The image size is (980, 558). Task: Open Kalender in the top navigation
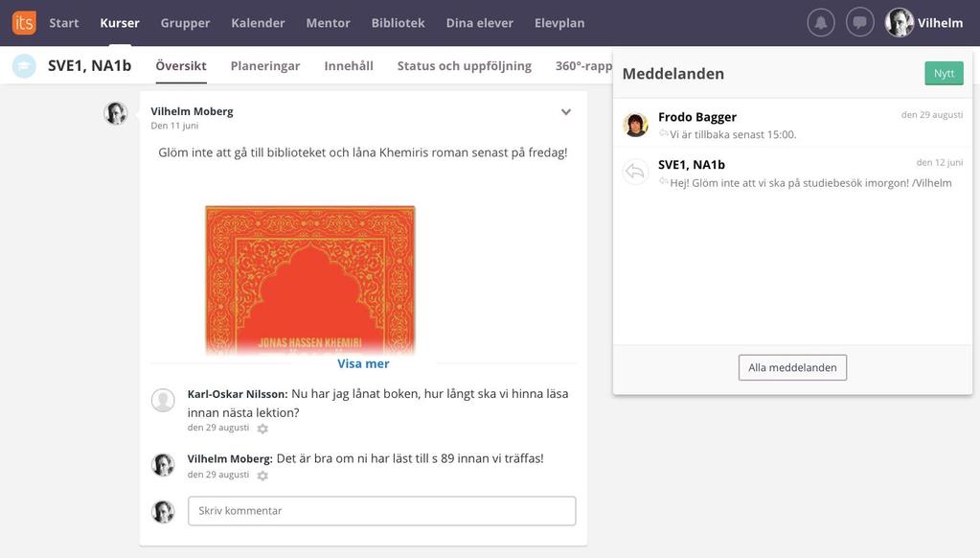(258, 23)
